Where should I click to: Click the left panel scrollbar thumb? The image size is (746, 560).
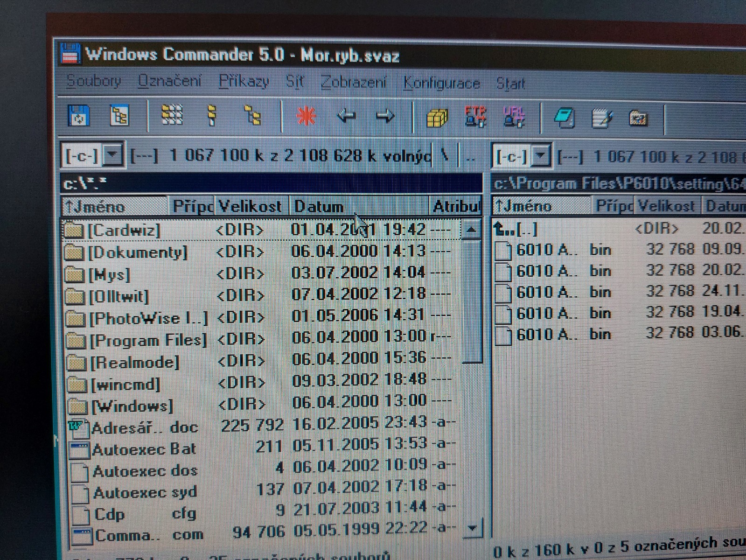(472, 302)
